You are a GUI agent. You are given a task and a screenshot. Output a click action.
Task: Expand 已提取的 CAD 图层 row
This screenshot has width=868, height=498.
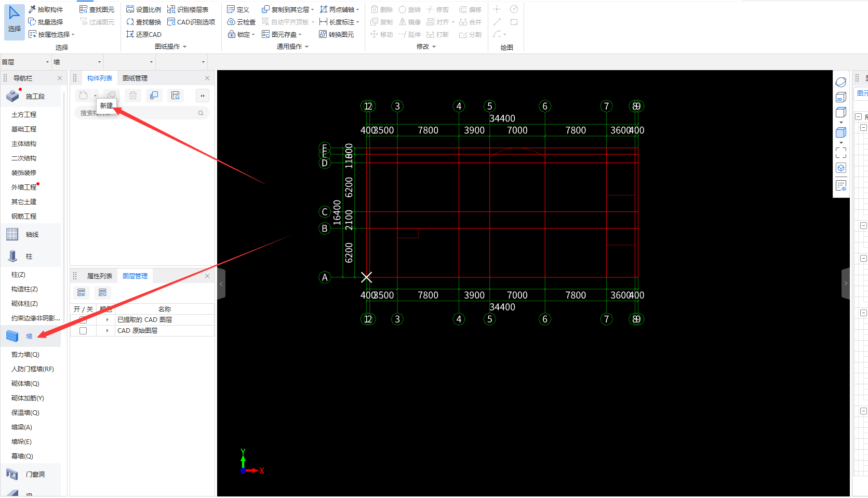pyautogui.click(x=108, y=320)
